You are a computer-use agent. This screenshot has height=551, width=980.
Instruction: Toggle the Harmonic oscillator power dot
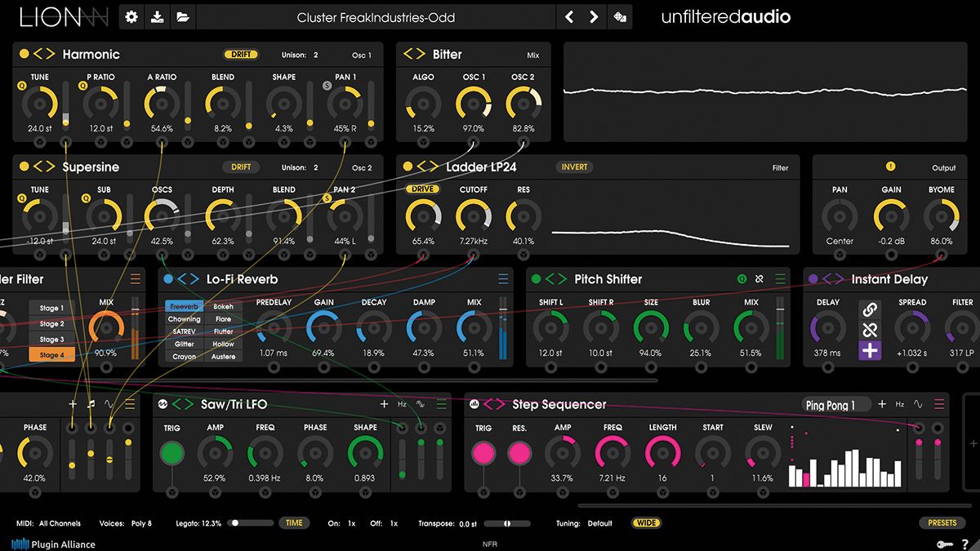[24, 54]
